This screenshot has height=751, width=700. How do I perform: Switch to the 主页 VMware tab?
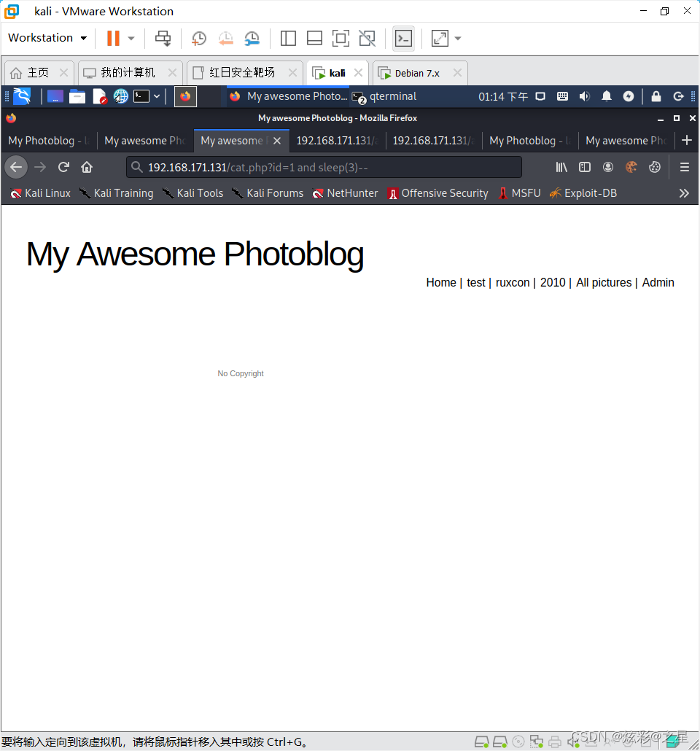point(37,73)
